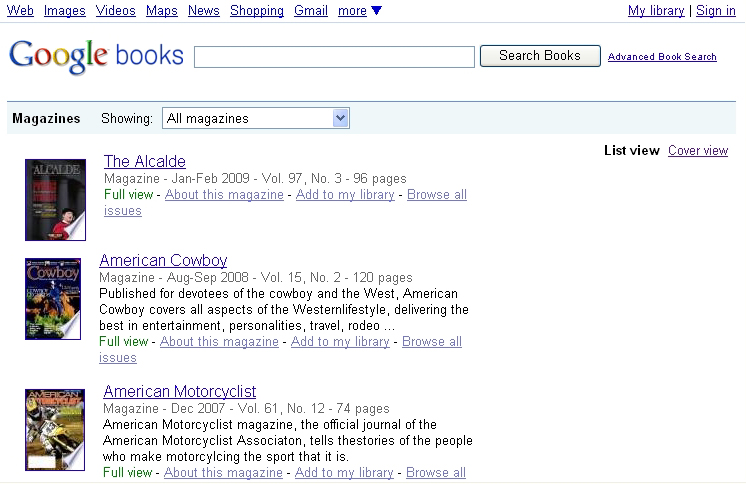
Task: Browse all issues of The Alcalde
Action: coord(437,195)
